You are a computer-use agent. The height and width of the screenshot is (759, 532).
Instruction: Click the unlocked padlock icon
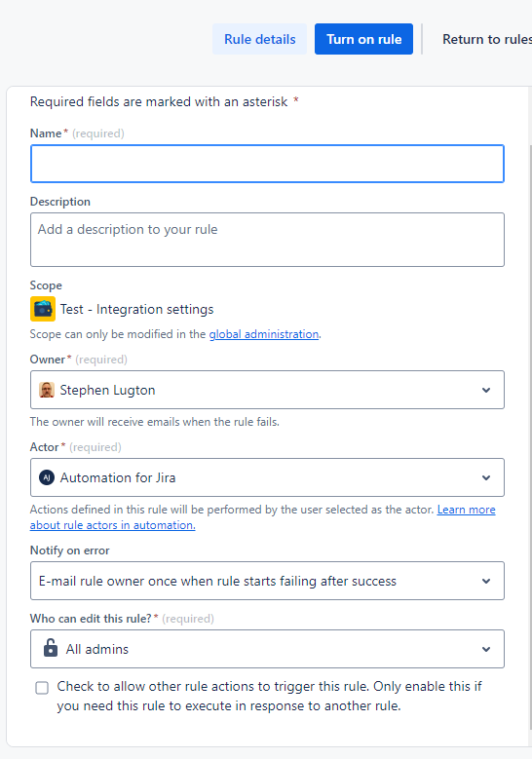pyautogui.click(x=51, y=648)
